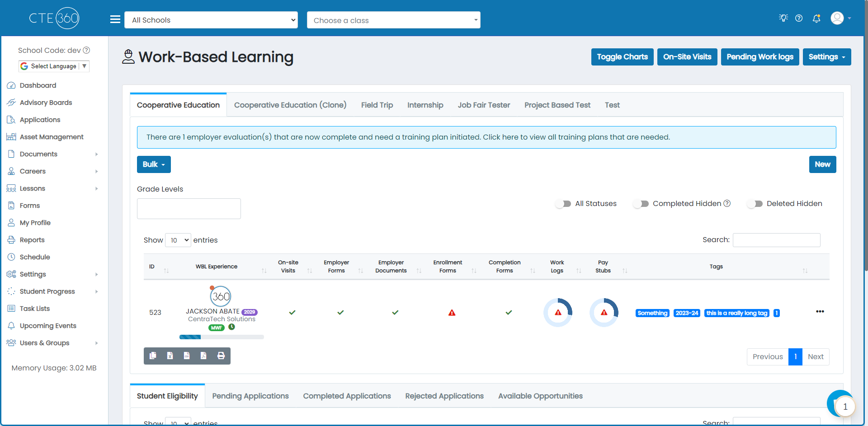
Task: Click the employer evaluation training plan notice
Action: click(486, 137)
